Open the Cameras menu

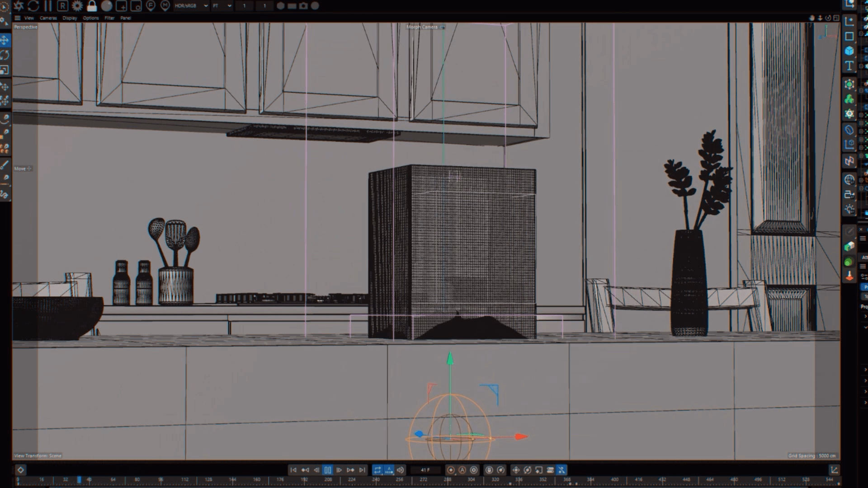coord(48,18)
